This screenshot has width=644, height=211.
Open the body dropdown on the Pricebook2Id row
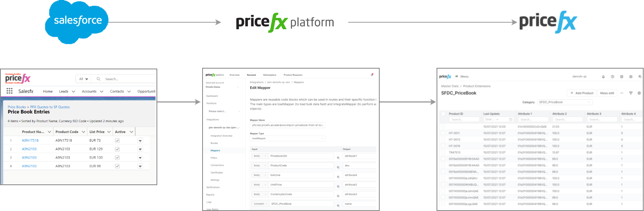coord(260,156)
